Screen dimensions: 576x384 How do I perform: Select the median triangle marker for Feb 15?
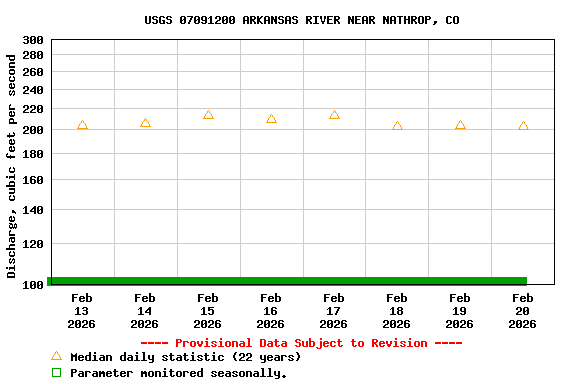[x=208, y=115]
